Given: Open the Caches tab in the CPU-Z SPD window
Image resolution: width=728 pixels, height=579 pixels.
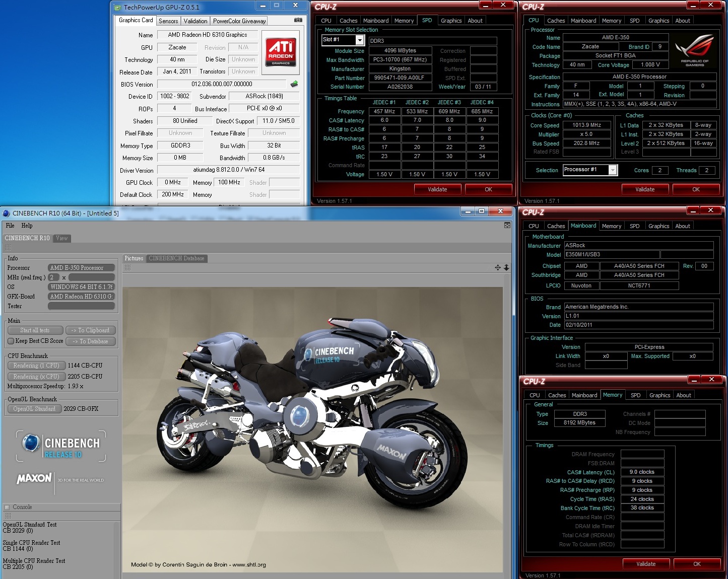Looking at the screenshot, I should point(348,21).
